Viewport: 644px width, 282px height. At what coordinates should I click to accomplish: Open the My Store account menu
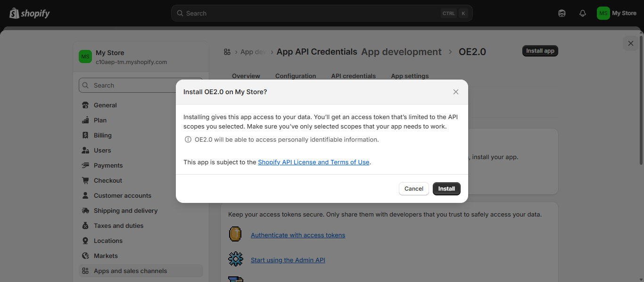pos(617,13)
